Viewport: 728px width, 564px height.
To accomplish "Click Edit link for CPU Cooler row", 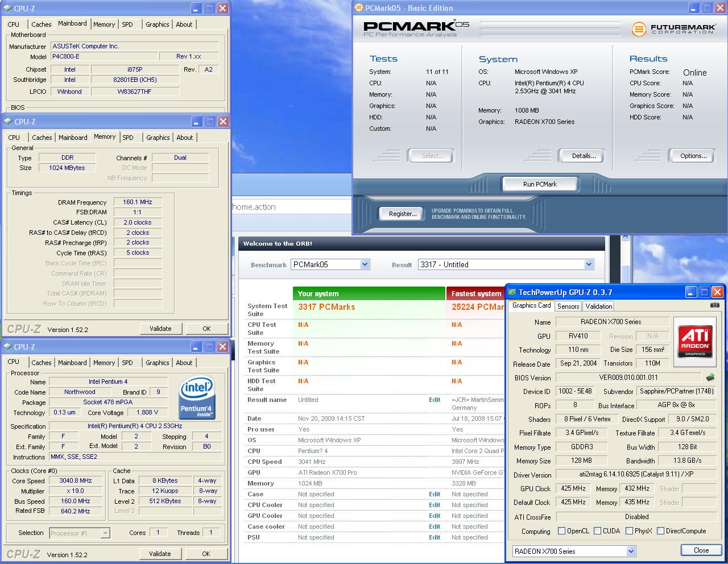I will pos(435,505).
